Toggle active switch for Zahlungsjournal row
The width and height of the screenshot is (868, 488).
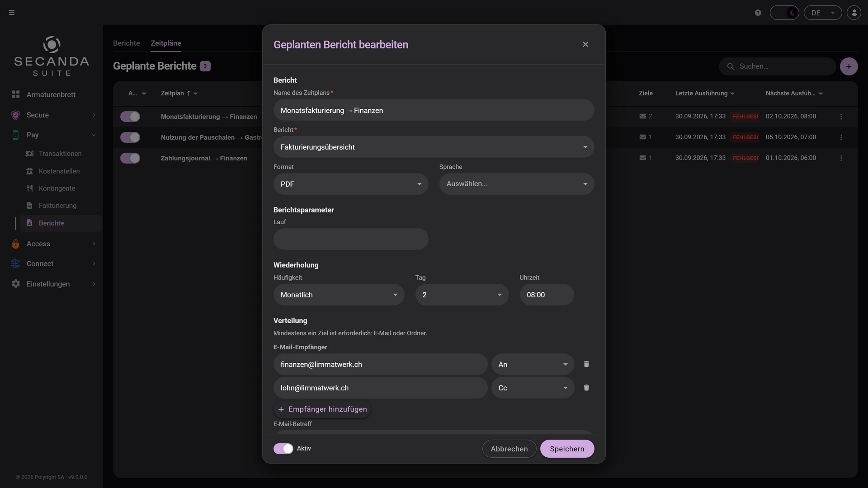pyautogui.click(x=130, y=158)
